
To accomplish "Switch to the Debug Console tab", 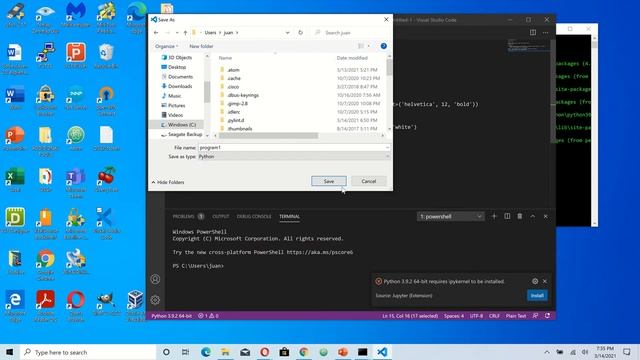I will click(x=254, y=216).
